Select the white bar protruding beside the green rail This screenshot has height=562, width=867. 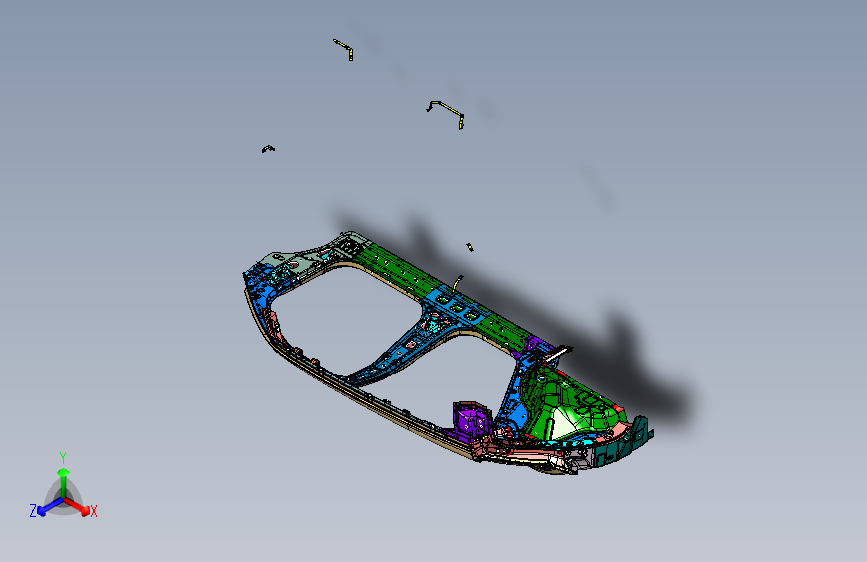557,354
